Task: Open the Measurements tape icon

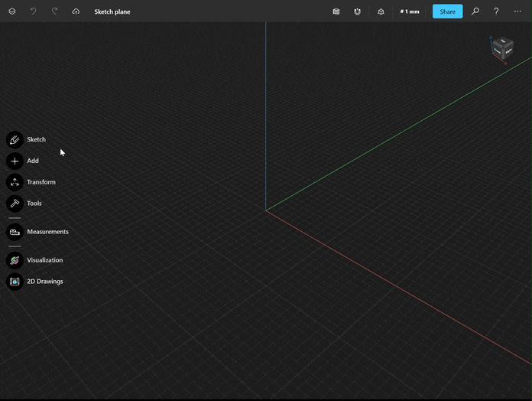Action: pyautogui.click(x=15, y=232)
